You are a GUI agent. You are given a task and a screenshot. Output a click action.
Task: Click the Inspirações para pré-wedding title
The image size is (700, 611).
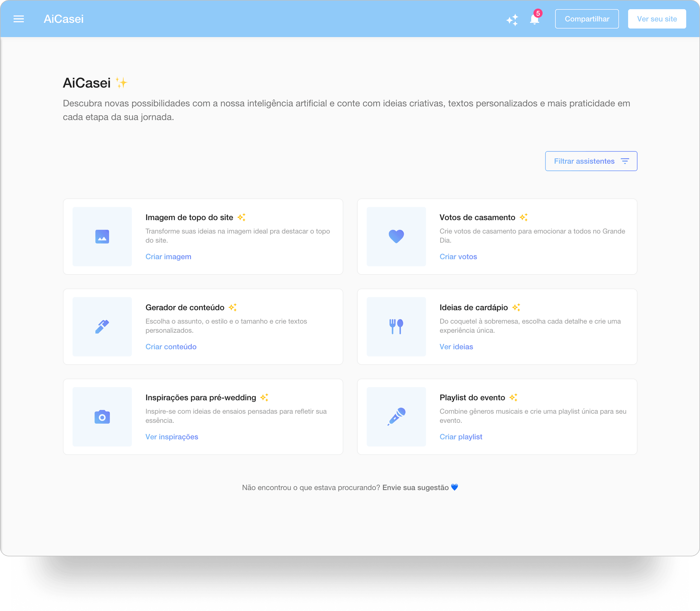pyautogui.click(x=201, y=398)
